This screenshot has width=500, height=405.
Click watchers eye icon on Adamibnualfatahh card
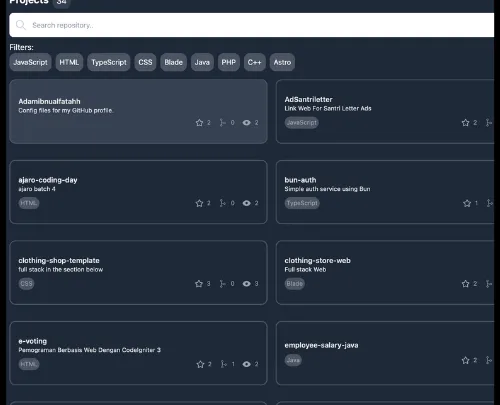(247, 123)
